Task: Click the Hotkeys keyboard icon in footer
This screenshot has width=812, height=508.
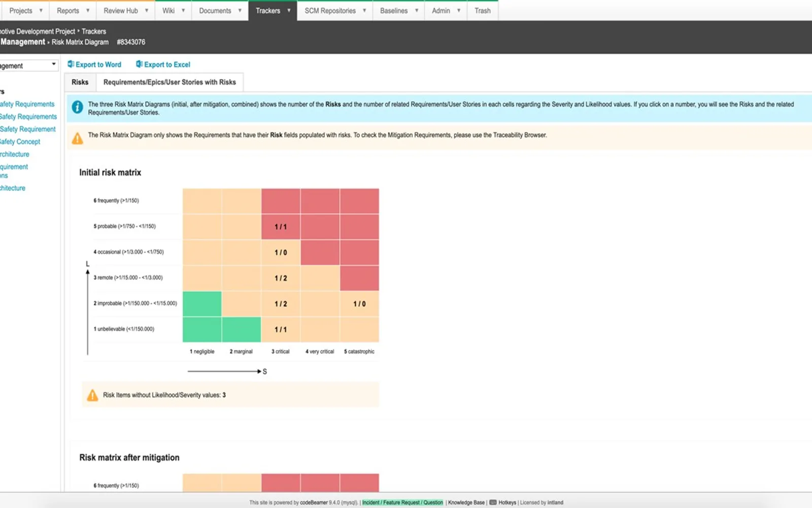Action: click(493, 502)
